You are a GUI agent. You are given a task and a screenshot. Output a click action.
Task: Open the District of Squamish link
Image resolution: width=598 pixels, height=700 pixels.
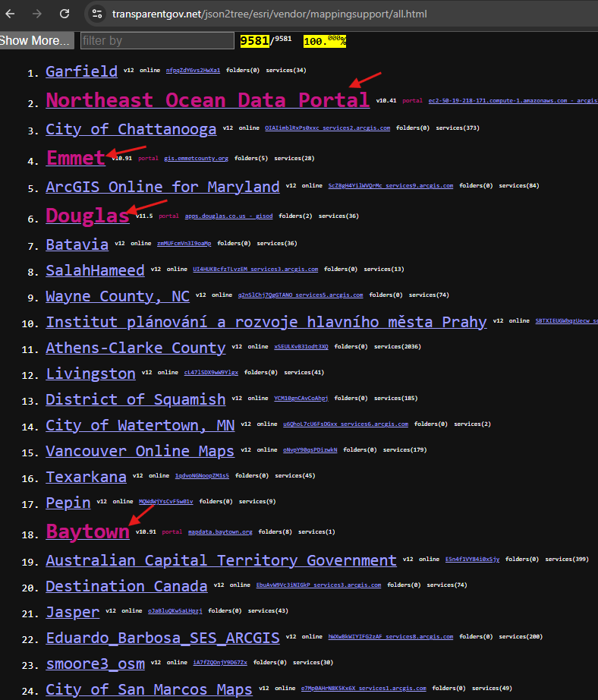pyautogui.click(x=136, y=399)
